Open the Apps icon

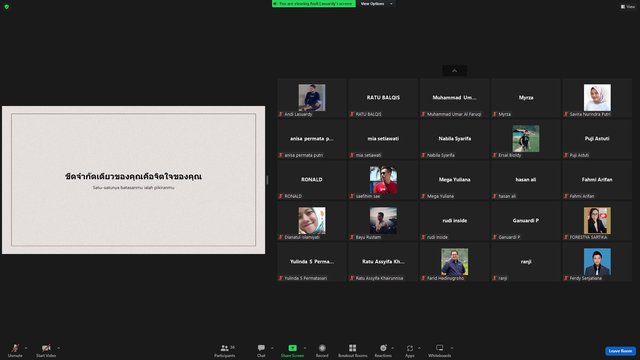coord(410,348)
